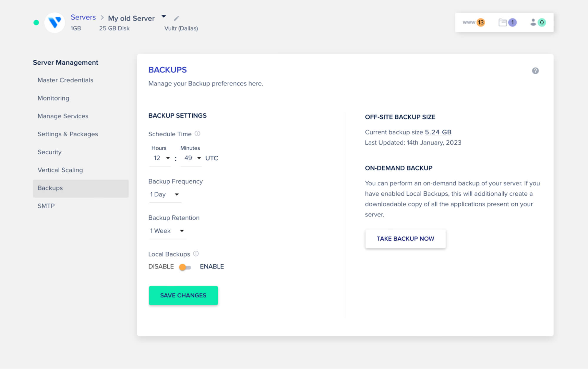Follow the Servers breadcrumb link
The width and height of the screenshot is (588, 369).
coord(83,17)
